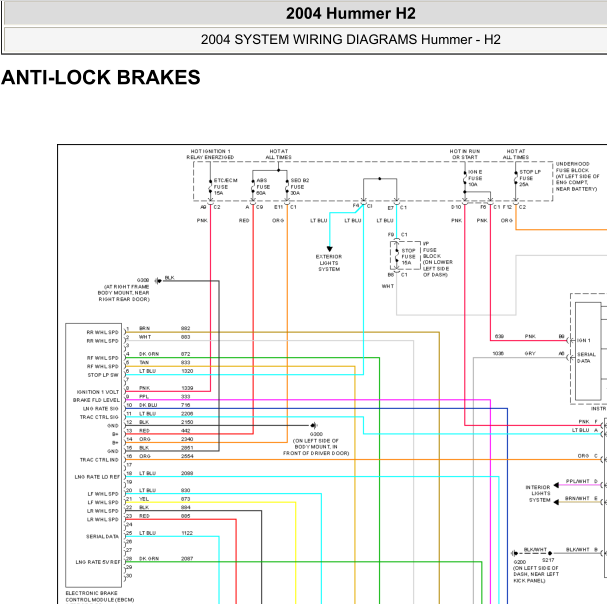The height and width of the screenshot is (604, 607).
Task: Click the 'TRAC CTRL SIG' pin label
Action: point(99,417)
